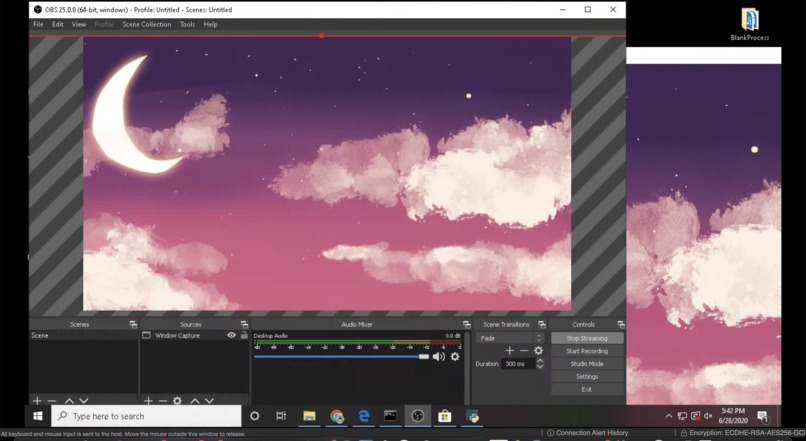Open the Fade transition dropdown
The width and height of the screenshot is (806, 441).
coord(509,338)
